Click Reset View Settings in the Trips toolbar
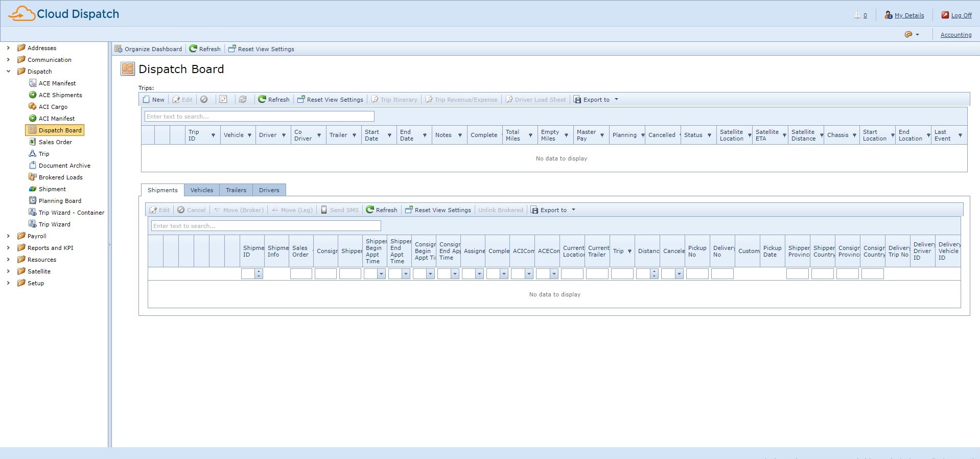The image size is (980, 459). [x=330, y=100]
